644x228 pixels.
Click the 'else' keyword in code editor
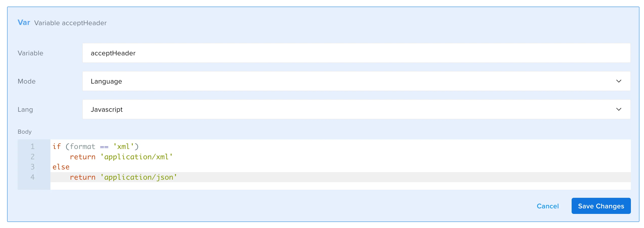[61, 167]
